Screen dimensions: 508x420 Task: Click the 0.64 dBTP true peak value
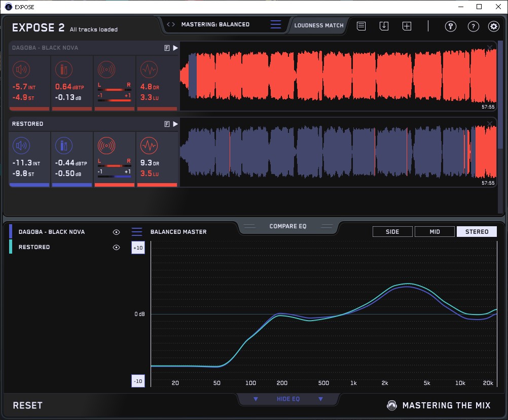69,87
